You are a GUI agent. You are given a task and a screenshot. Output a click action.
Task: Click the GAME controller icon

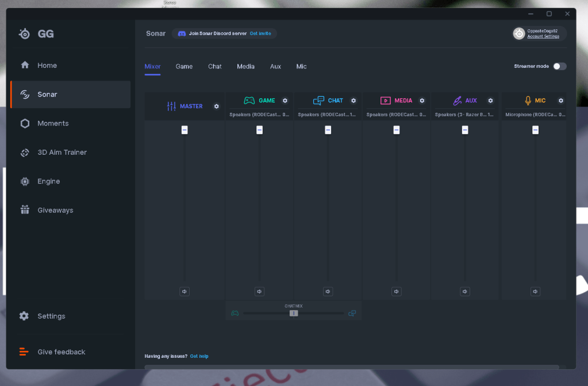point(249,101)
